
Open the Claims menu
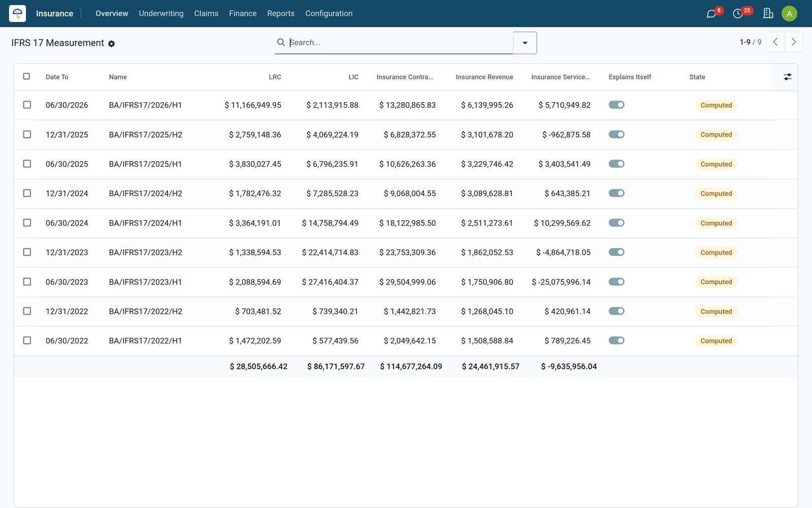pos(206,14)
